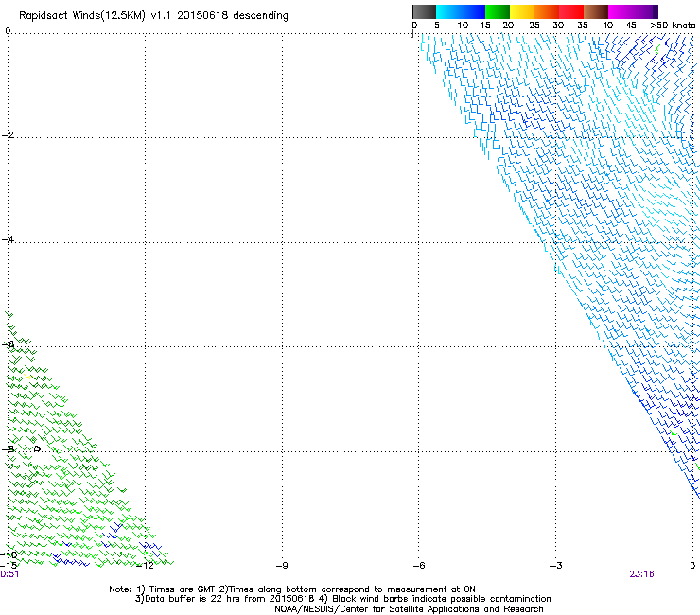This screenshot has height=615, width=700.
Task: Click the "-10" latitude axis label
Action: (9, 554)
